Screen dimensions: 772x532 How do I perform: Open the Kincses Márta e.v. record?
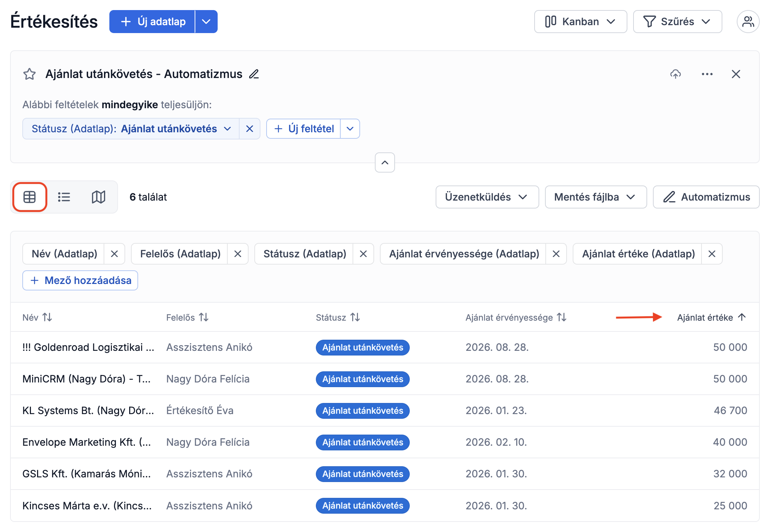tap(87, 505)
